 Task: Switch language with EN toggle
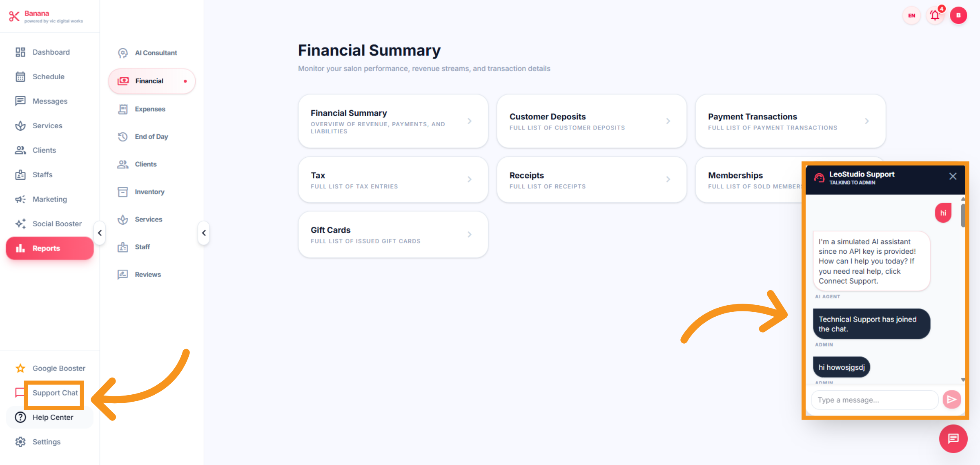pos(911,16)
